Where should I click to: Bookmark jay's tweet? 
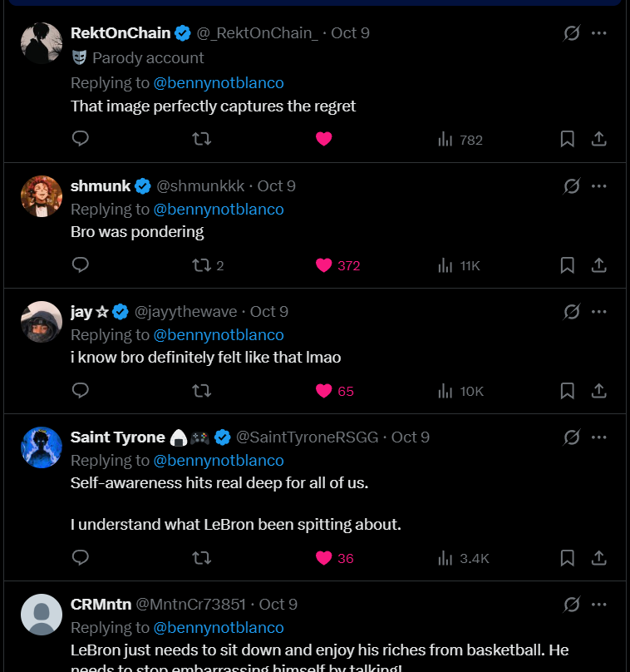[x=567, y=391]
